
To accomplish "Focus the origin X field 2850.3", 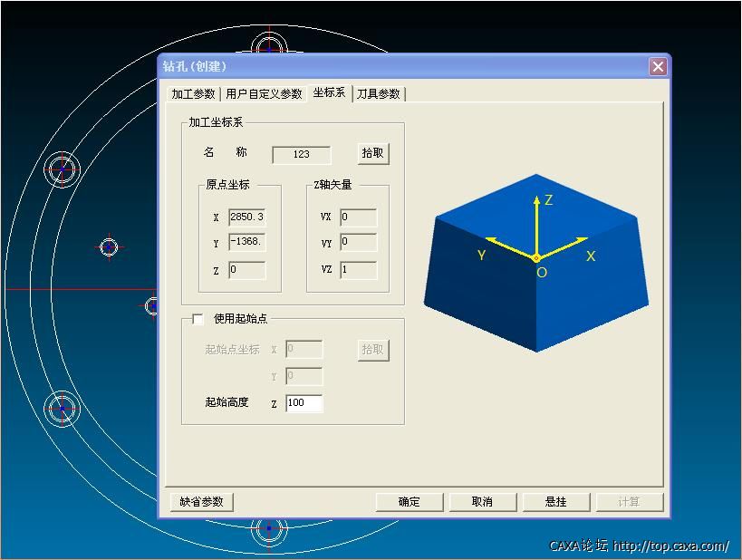I will click(247, 217).
